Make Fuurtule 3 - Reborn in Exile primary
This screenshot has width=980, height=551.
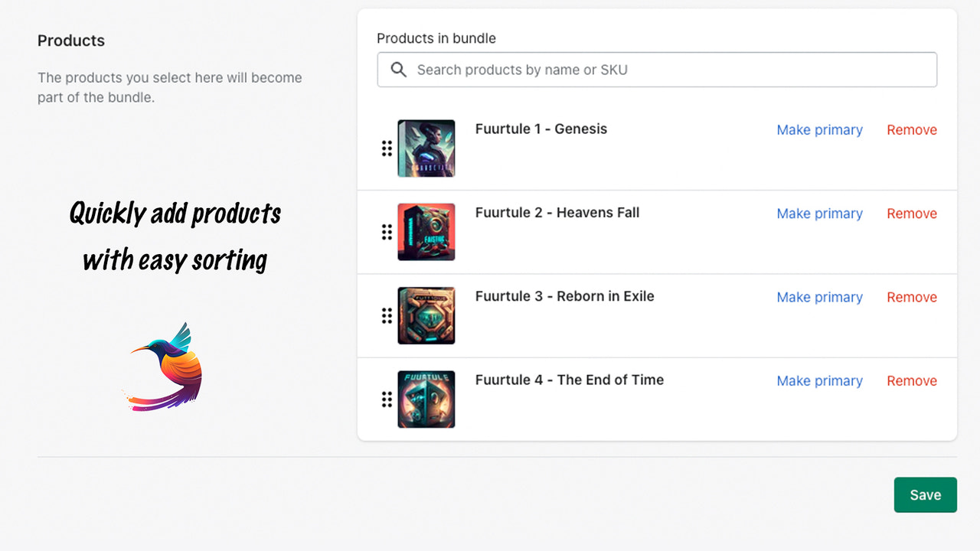tap(819, 297)
